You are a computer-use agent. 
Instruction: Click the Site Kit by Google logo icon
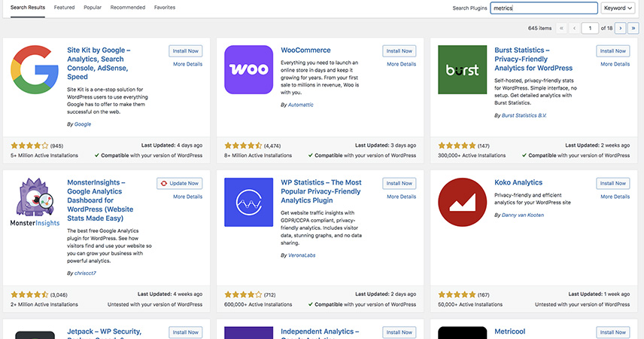[36, 70]
